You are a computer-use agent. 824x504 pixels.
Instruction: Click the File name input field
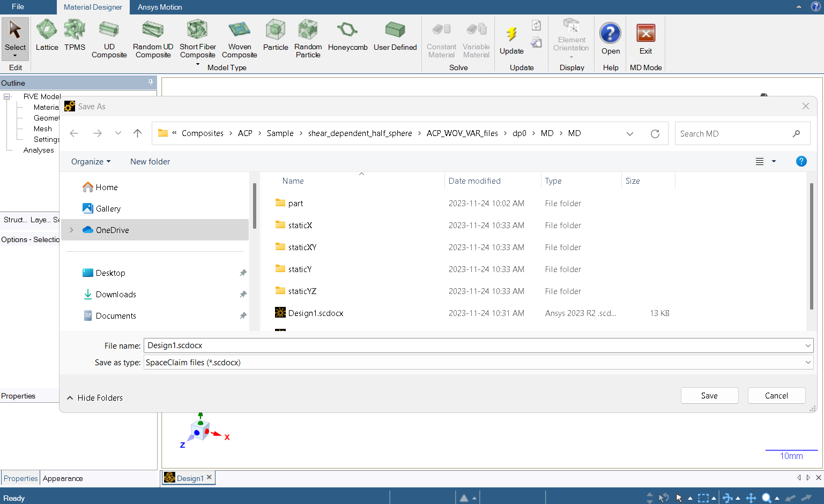point(472,345)
